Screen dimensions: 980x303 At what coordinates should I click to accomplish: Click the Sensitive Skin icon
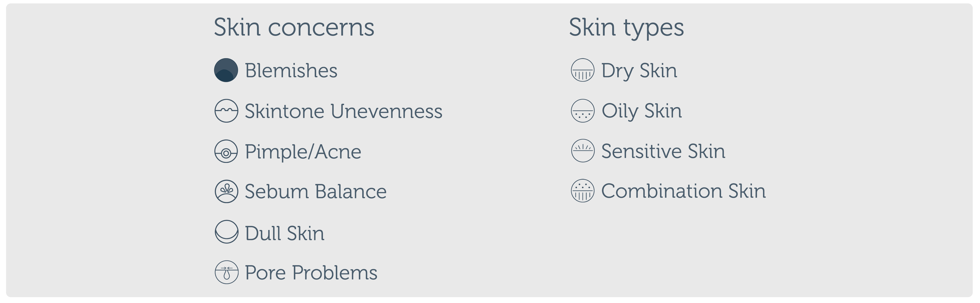(x=582, y=151)
